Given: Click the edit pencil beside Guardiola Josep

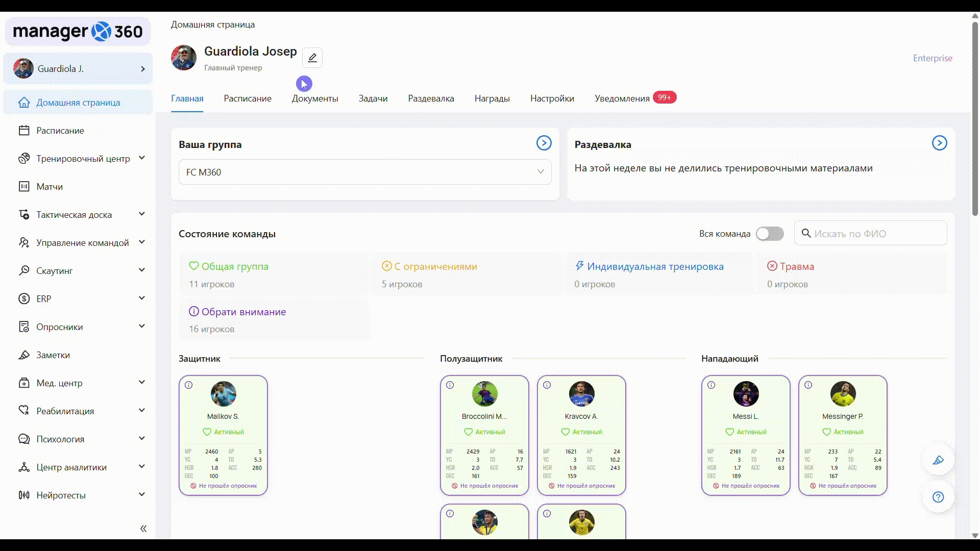Looking at the screenshot, I should [x=312, y=58].
